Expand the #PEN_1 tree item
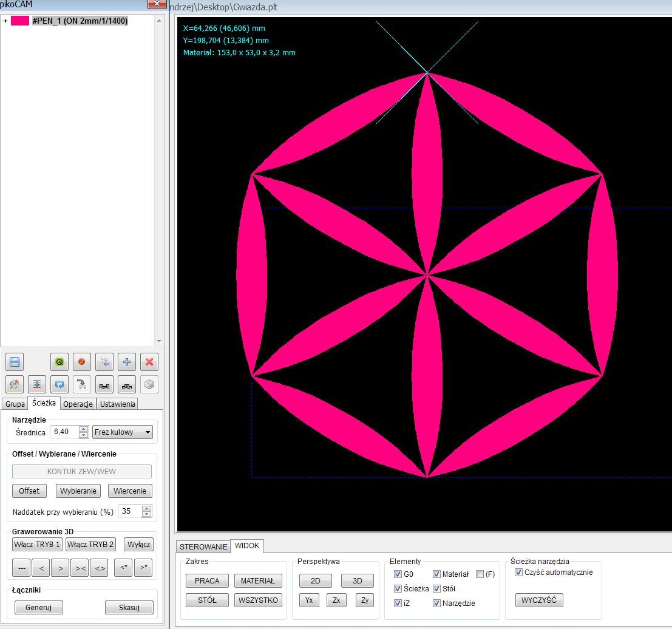672x629 pixels. pyautogui.click(x=5, y=21)
